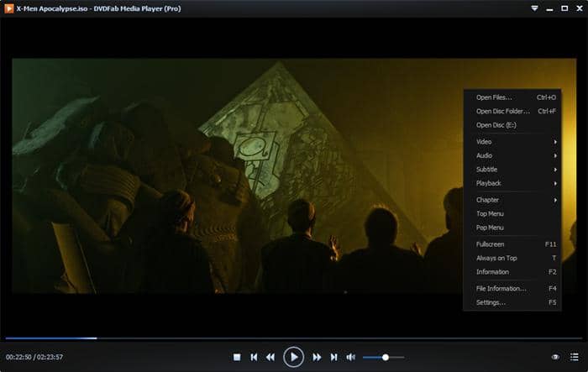Click the playback progress seek bar
The height and width of the screenshot is (372, 588).
click(294, 338)
